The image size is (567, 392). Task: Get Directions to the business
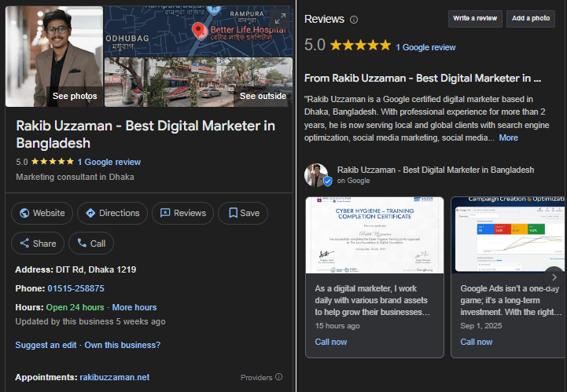click(112, 213)
